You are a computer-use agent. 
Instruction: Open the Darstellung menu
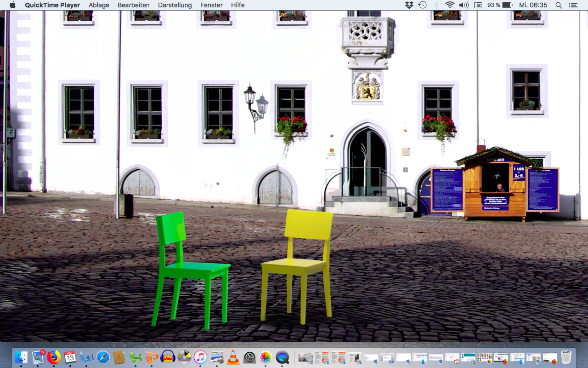175,5
